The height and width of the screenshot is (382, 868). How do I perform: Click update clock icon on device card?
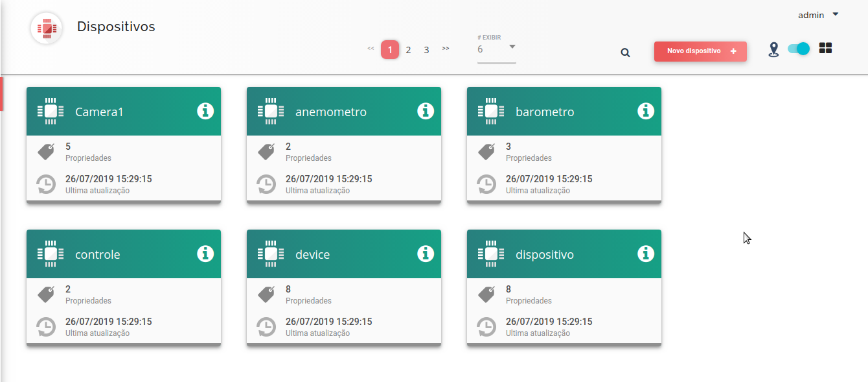pyautogui.click(x=266, y=327)
